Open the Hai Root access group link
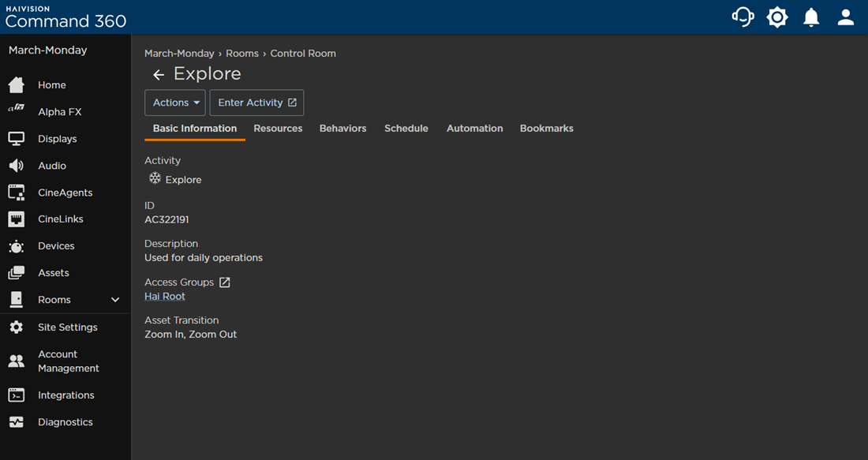The width and height of the screenshot is (868, 460). point(165,296)
